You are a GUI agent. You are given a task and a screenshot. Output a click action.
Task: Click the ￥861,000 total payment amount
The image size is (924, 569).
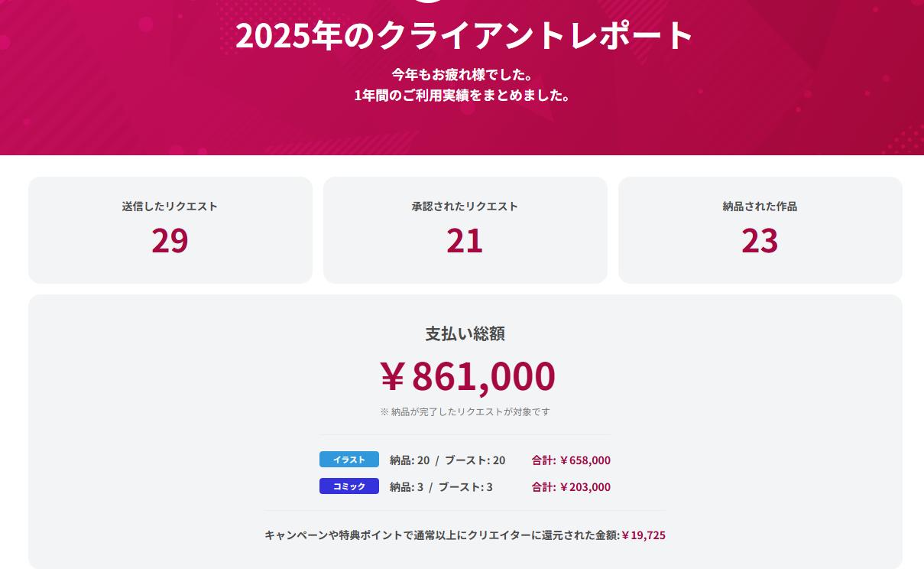467,376
